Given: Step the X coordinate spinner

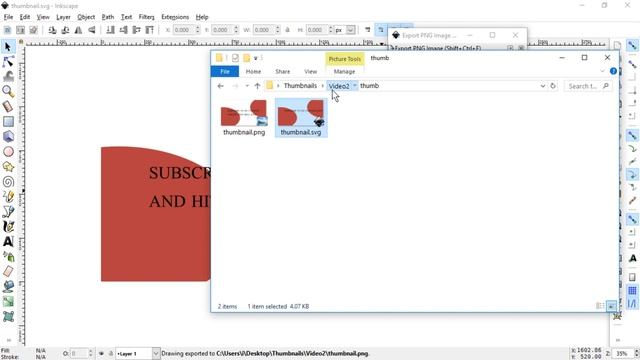Looking at the screenshot, I should tap(198, 30).
